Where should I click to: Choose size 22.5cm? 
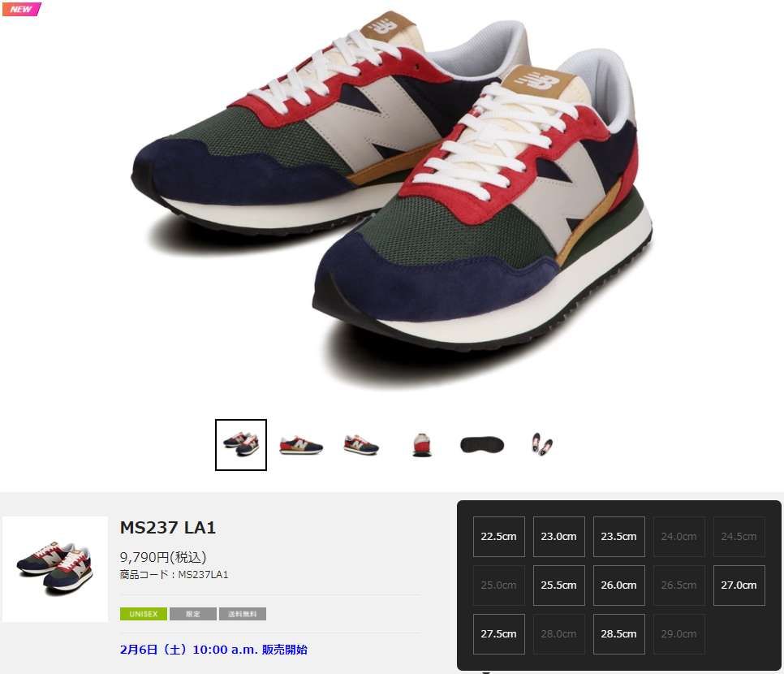click(x=498, y=537)
